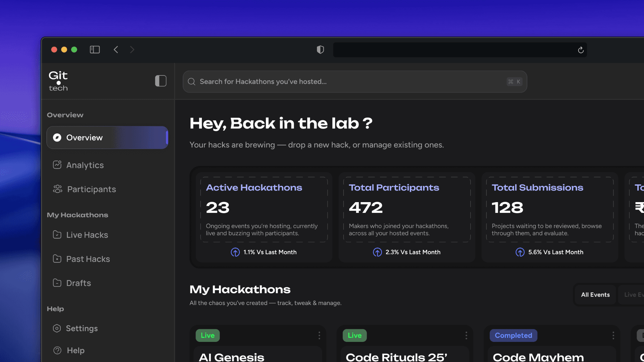Open Settings from the sidebar
This screenshot has width=644, height=362.
(82, 328)
